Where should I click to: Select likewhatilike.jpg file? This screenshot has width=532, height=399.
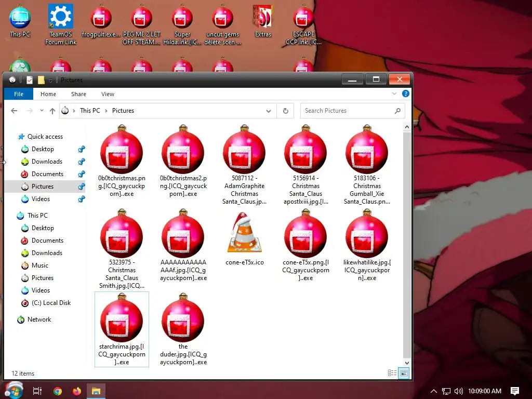(x=367, y=245)
